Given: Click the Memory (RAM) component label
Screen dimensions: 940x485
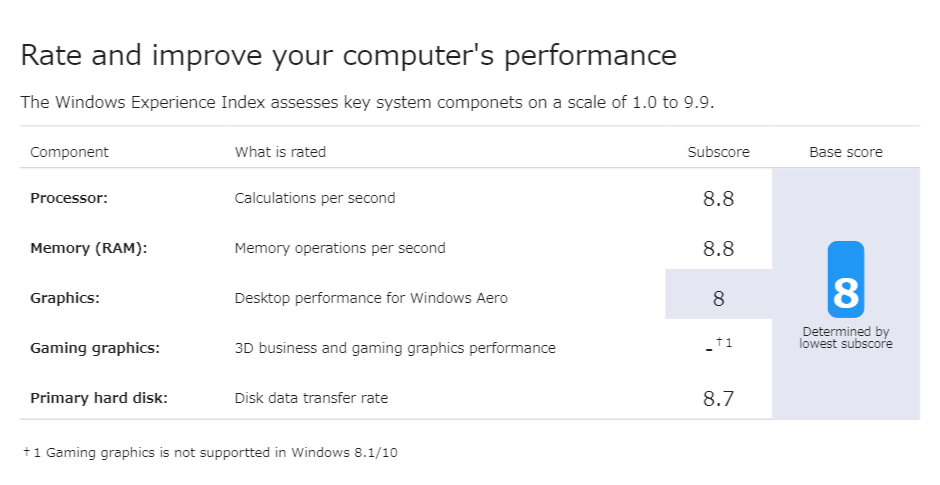Looking at the screenshot, I should (x=89, y=248).
